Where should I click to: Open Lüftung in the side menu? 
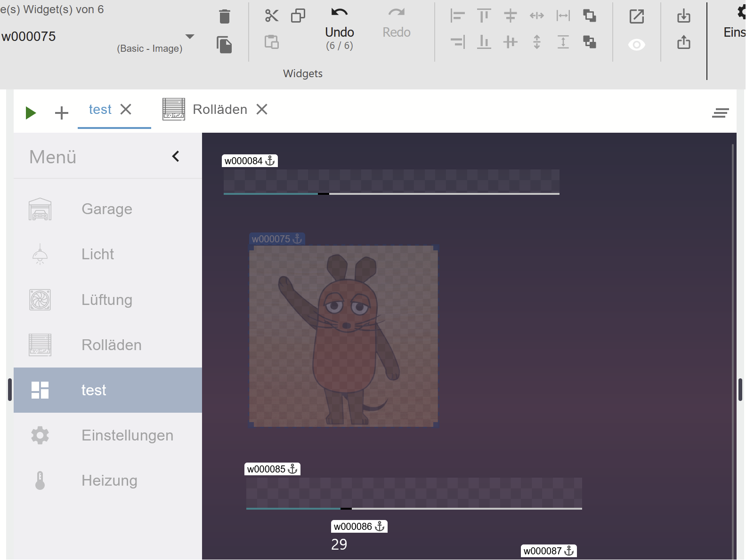click(x=108, y=300)
